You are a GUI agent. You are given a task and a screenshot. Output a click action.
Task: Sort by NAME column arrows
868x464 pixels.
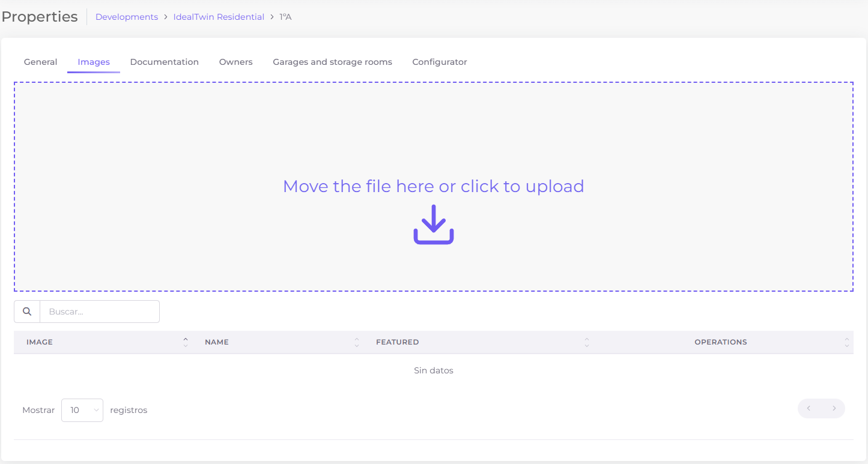click(357, 342)
